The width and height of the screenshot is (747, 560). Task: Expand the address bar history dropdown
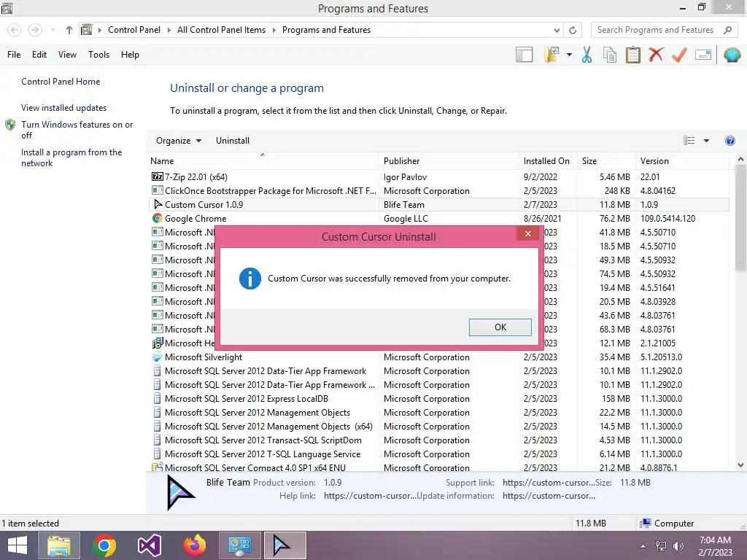pos(557,30)
